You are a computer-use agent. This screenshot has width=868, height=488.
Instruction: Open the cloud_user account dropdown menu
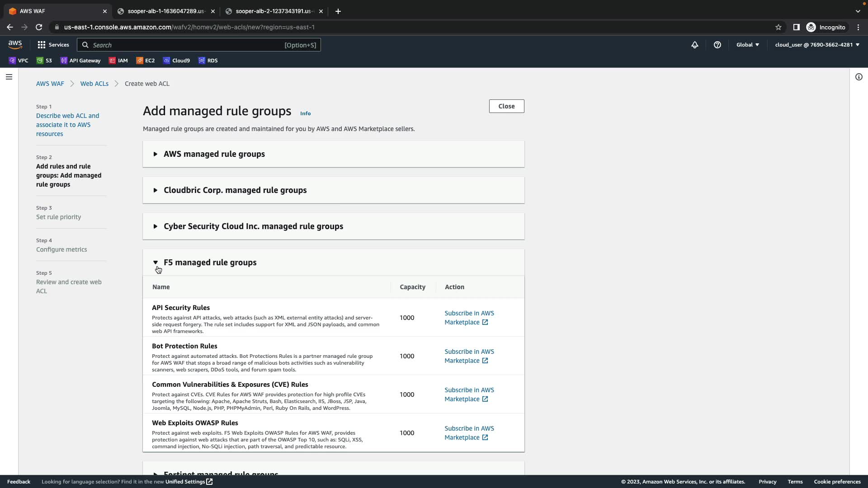point(817,45)
